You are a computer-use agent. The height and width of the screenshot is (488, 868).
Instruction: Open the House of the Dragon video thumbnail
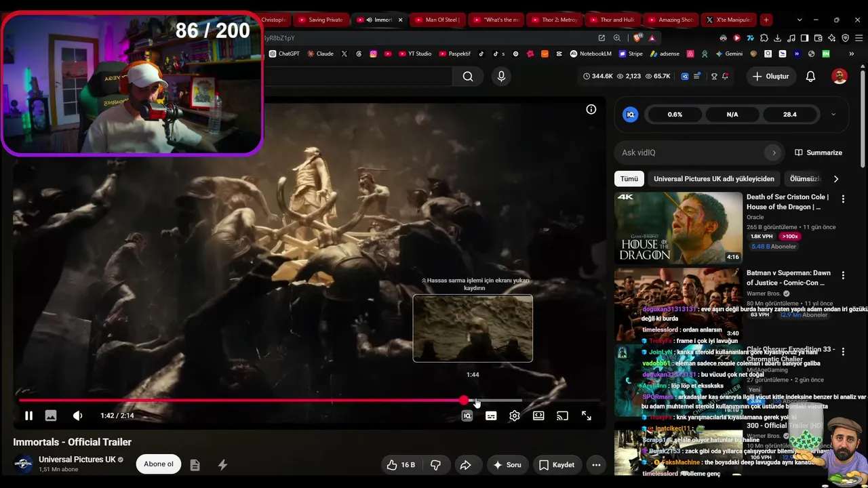[678, 228]
